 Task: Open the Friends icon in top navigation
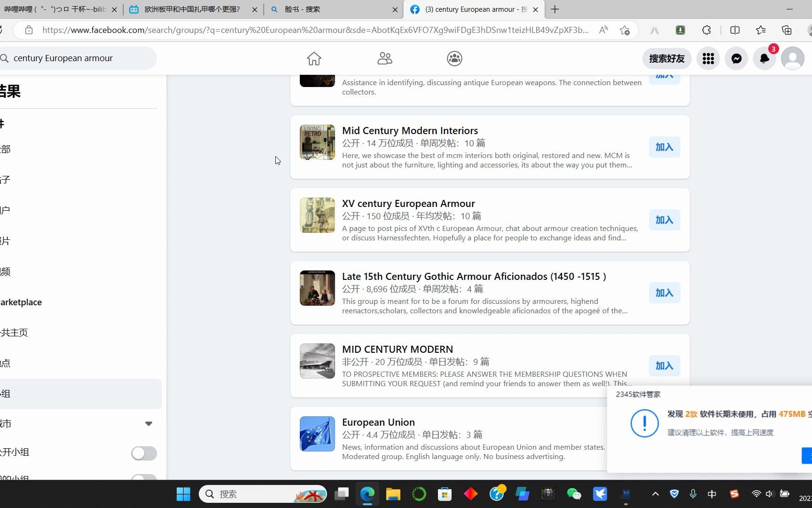[x=385, y=58]
